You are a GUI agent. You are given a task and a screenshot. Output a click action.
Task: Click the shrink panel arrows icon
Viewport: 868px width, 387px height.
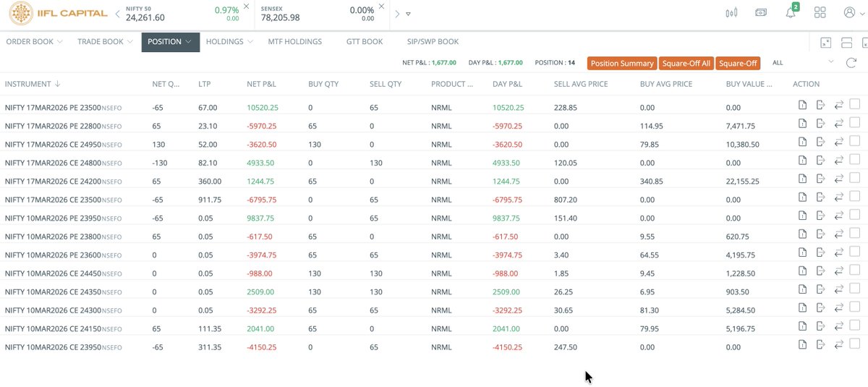(827, 43)
